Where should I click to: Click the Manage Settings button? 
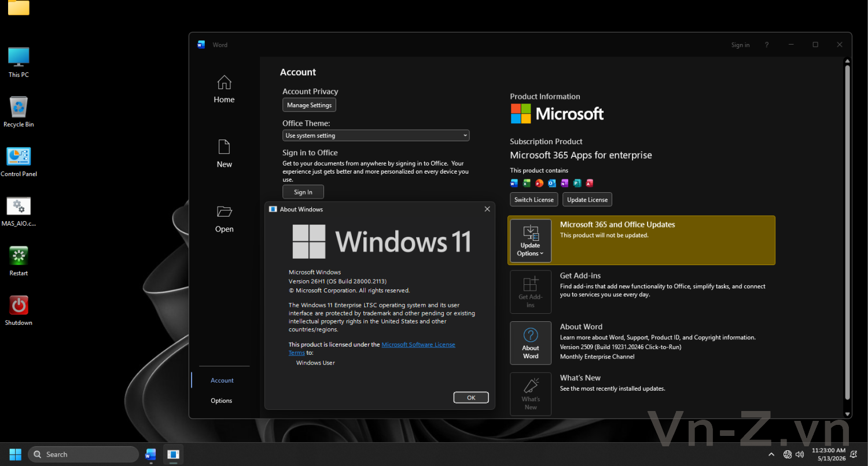click(309, 105)
